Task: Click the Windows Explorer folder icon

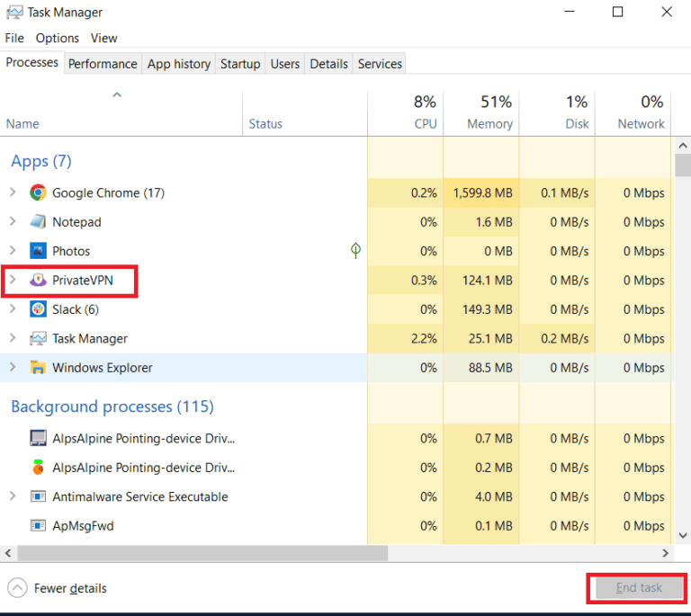Action: point(38,368)
